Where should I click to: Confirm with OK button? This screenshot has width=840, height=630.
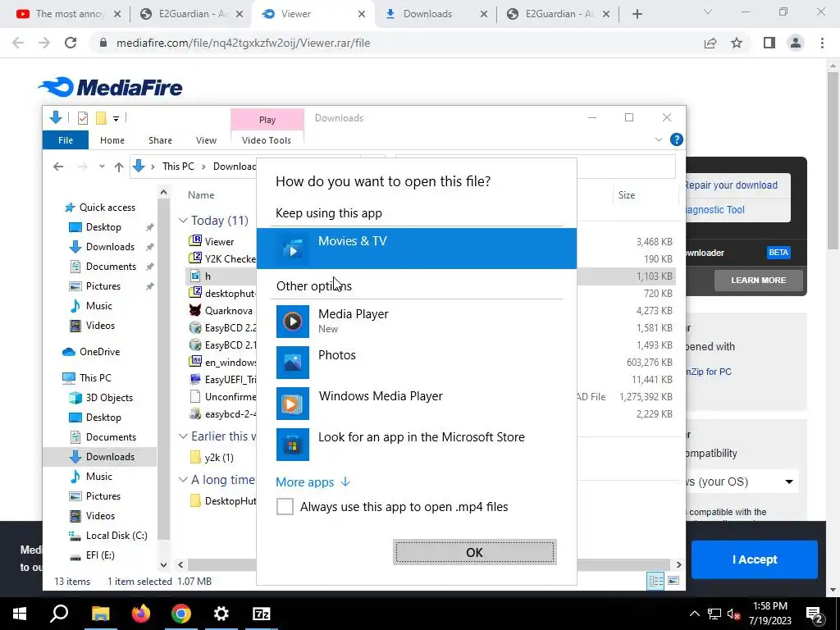tap(475, 552)
